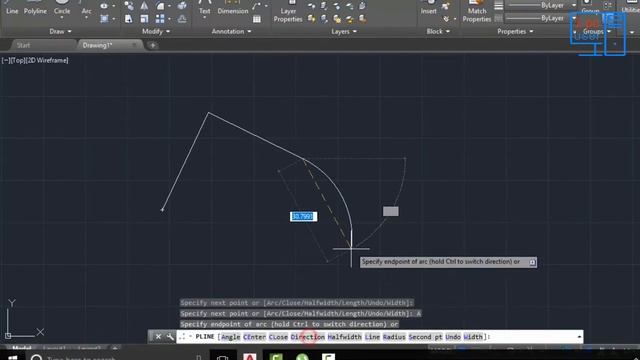Select the Array tool in Modify
Screen dimensions: 640x360
[x=160, y=19]
